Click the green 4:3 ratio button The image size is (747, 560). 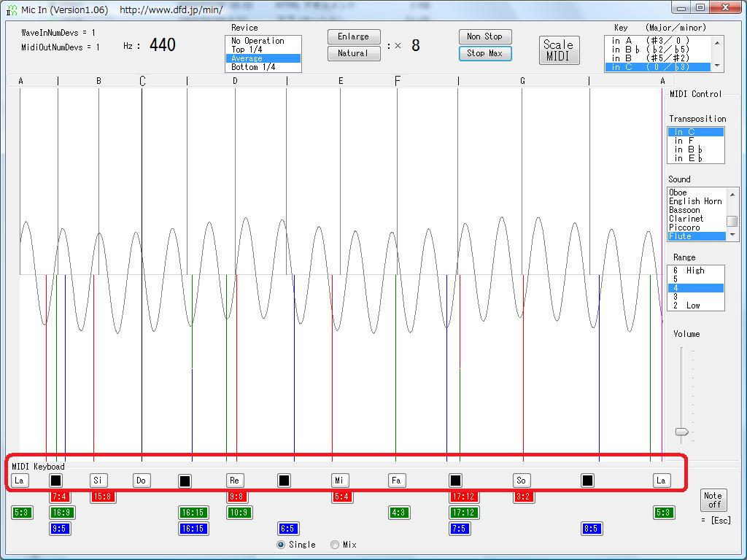[x=399, y=513]
